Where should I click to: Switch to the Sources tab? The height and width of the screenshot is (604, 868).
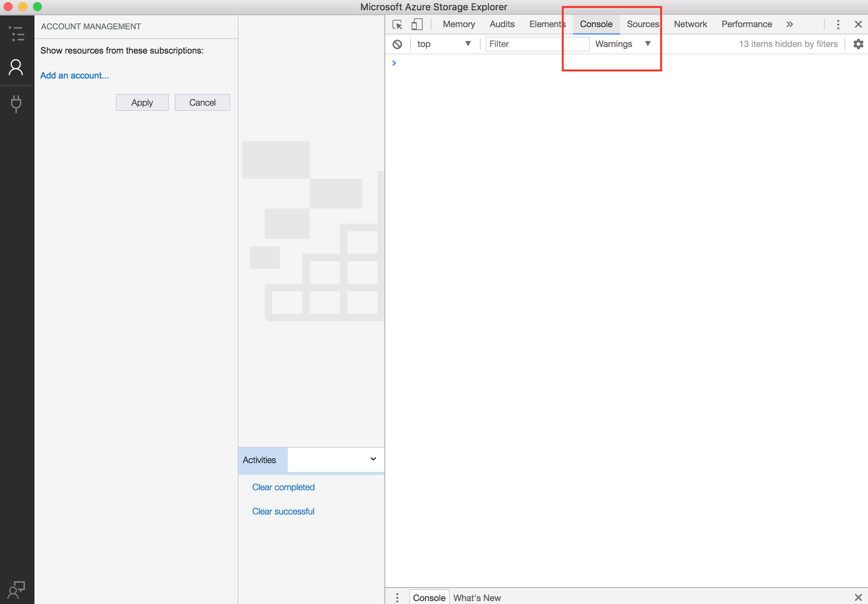pos(643,24)
